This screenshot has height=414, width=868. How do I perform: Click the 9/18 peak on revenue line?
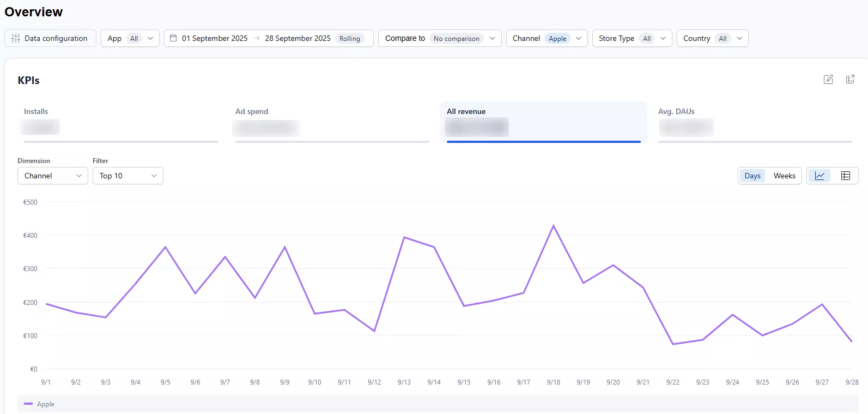tap(554, 226)
